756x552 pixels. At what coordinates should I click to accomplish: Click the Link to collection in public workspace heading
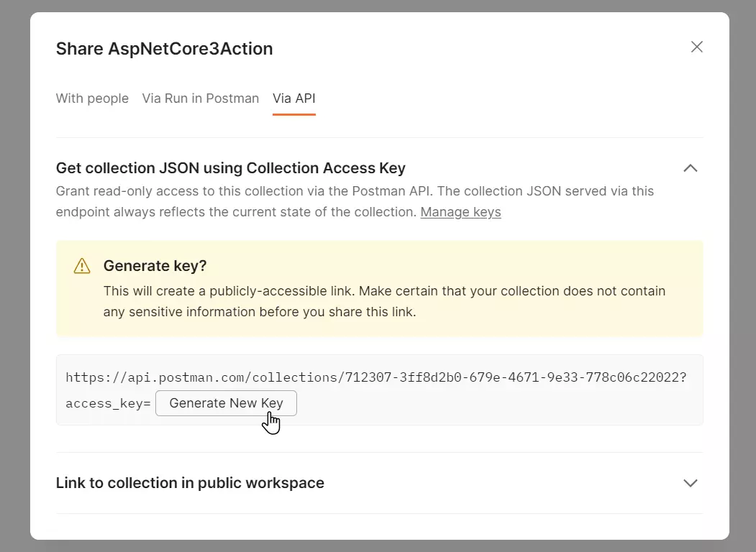pos(190,483)
